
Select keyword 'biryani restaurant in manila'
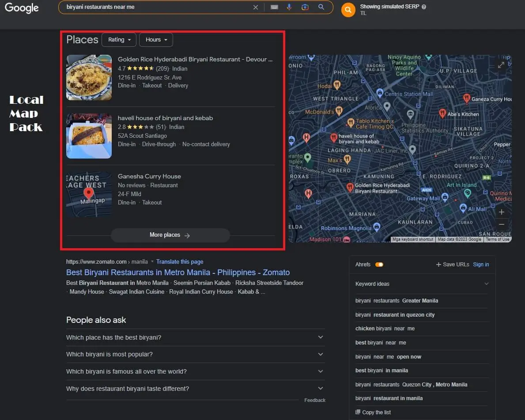tap(389, 398)
